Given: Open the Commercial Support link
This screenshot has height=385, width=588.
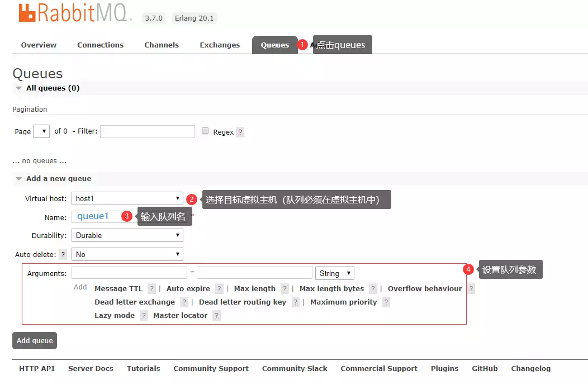Looking at the screenshot, I should click(x=379, y=368).
